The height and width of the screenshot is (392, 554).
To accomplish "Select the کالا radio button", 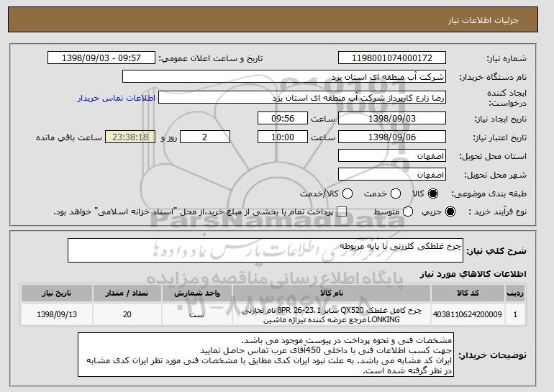I will (433, 193).
